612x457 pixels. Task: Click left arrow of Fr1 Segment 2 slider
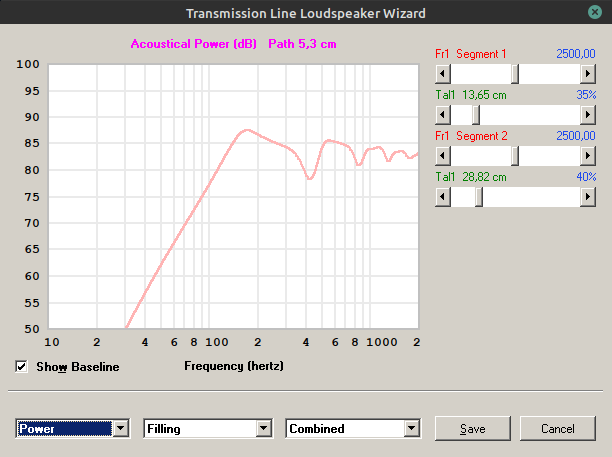point(443,156)
